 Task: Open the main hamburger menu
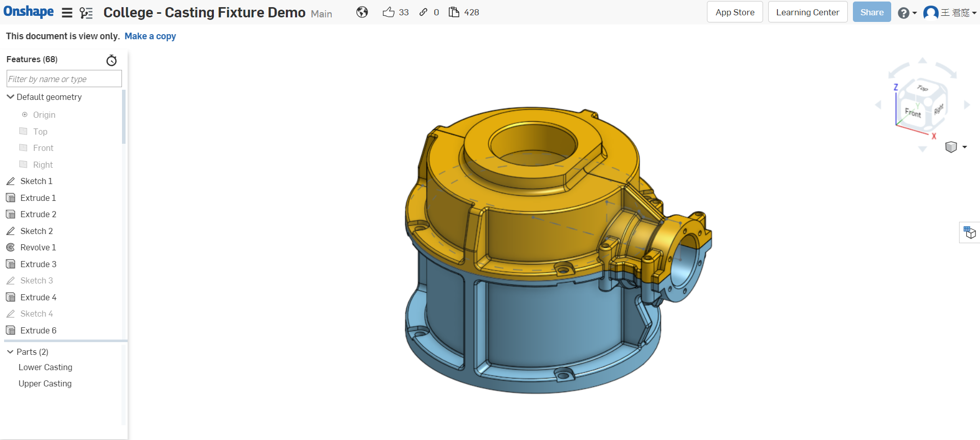(x=67, y=13)
